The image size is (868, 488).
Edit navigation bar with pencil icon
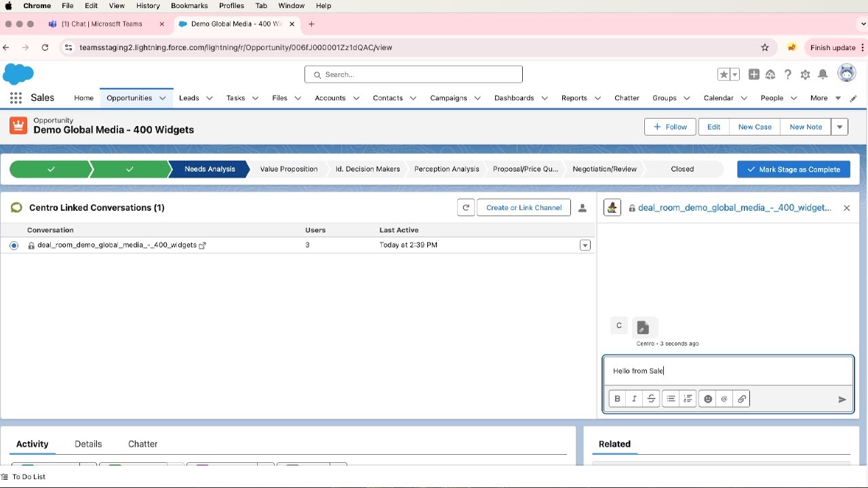[853, 98]
